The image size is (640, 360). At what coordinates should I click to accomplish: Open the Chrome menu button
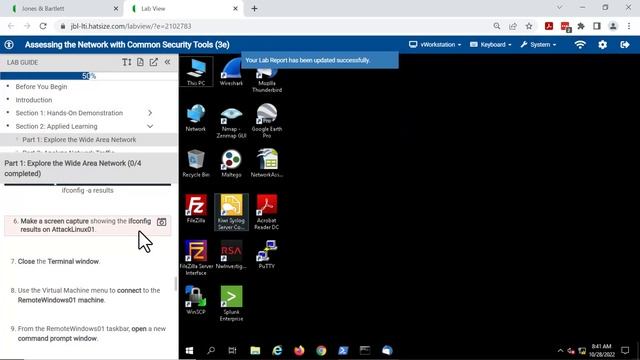(x=629, y=26)
